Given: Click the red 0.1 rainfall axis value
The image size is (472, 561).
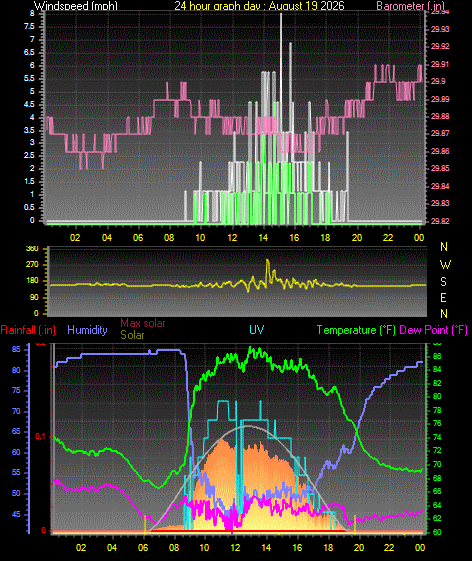Looking at the screenshot, I should pyautogui.click(x=40, y=436).
